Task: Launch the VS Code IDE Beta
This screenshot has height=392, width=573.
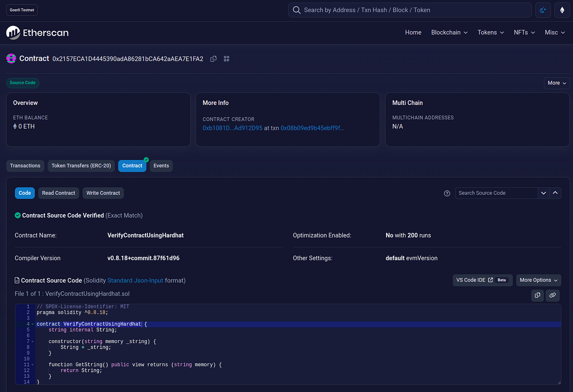Action: (x=482, y=280)
